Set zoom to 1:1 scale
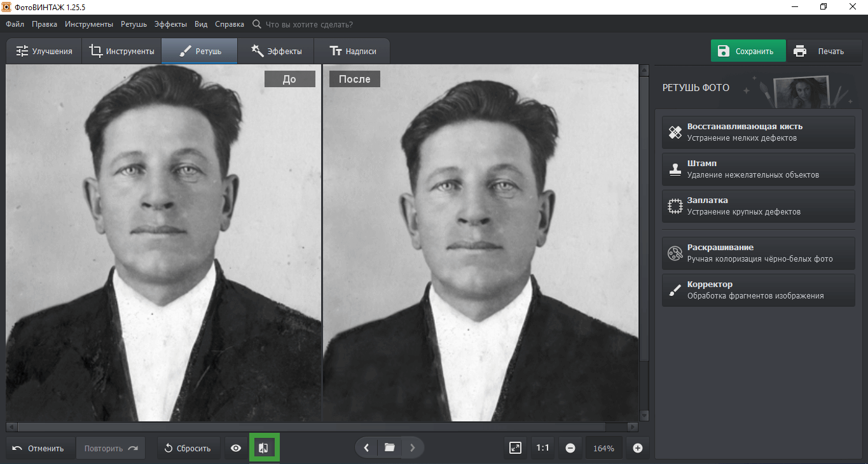 [542, 448]
